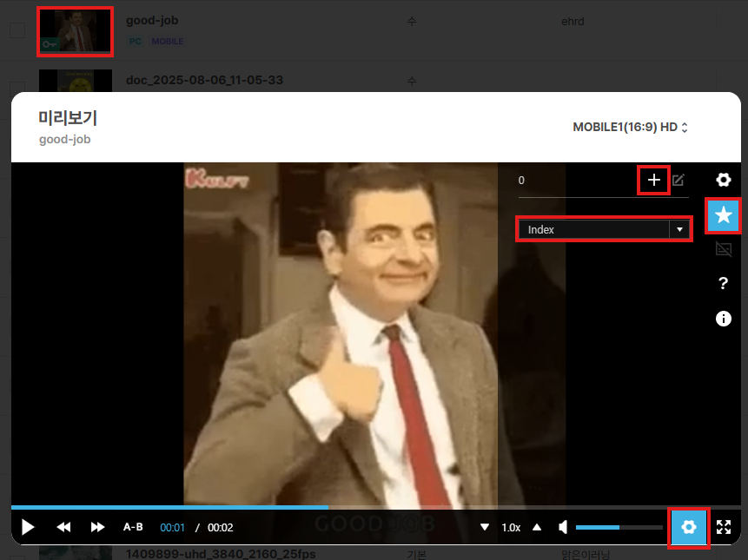Edit bookmarks with the pencil icon
This screenshot has height=560, width=748.
coord(678,180)
